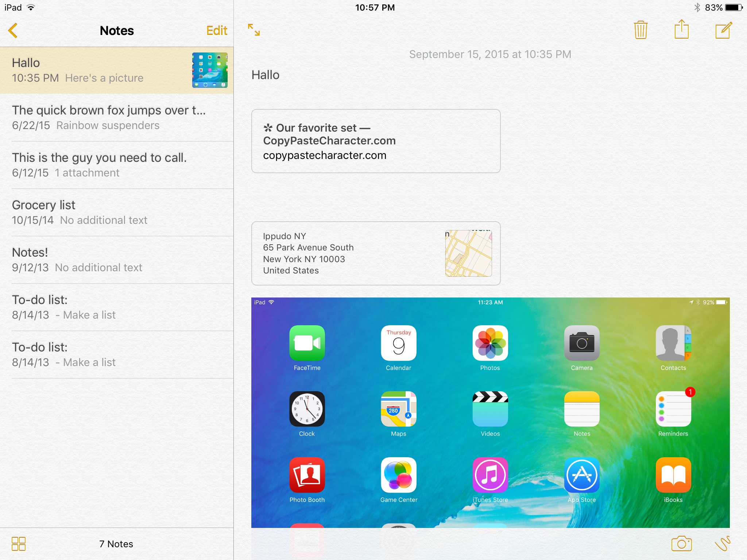Open the share sheet icon

point(681,29)
